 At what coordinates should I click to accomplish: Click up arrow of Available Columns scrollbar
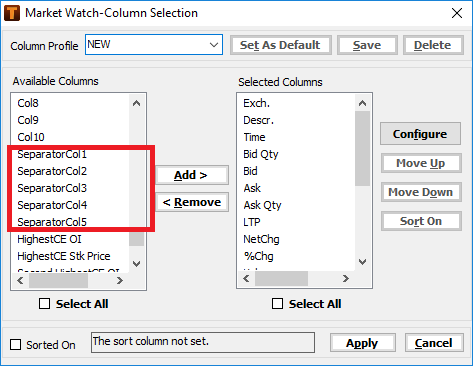point(136,103)
